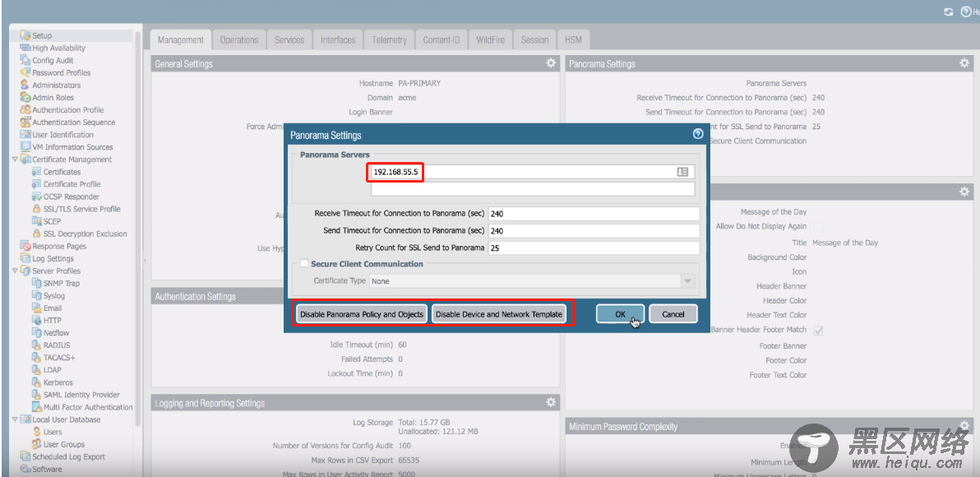Open the Certificate Type dropdown
Screen dimensions: 980x477
click(687, 281)
